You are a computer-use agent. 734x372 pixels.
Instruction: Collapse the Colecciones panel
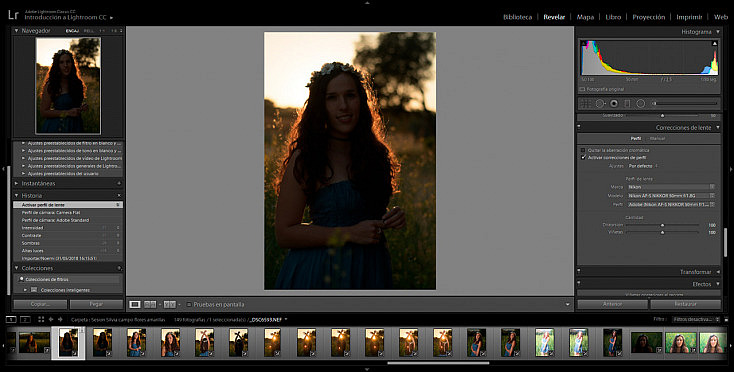[16, 268]
